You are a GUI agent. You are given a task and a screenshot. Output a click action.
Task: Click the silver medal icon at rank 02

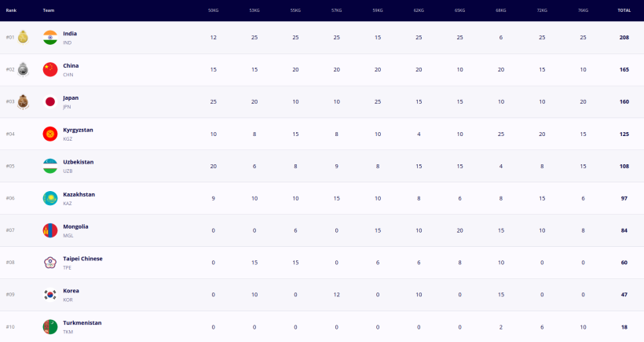[23, 69]
